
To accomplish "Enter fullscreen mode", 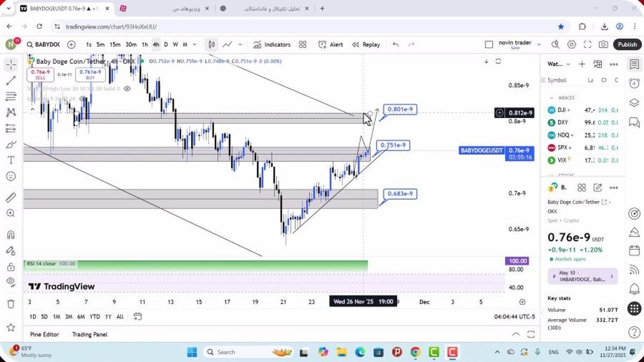I will pos(588,45).
